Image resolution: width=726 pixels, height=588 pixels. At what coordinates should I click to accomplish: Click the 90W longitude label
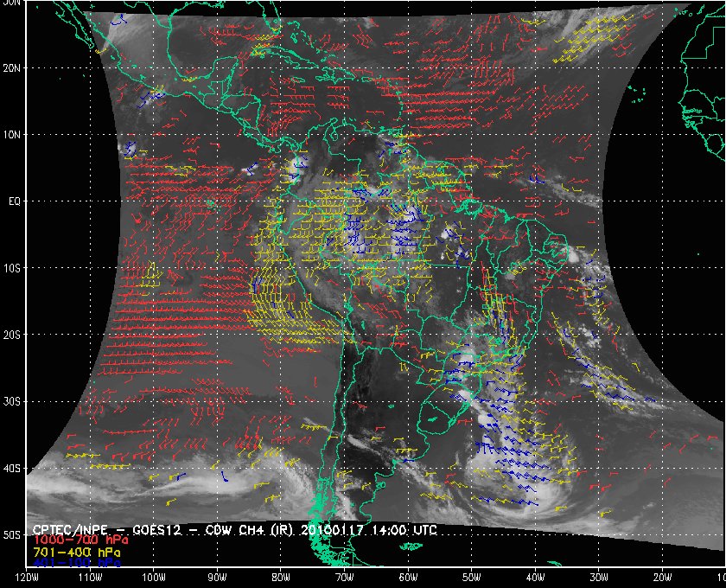tap(217, 578)
